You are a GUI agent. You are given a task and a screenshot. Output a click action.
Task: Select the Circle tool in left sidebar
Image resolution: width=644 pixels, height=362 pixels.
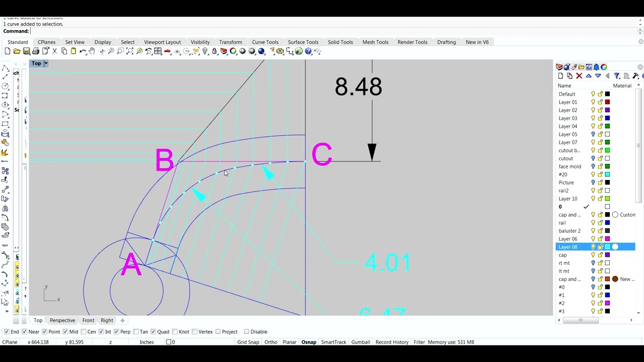click(x=5, y=86)
